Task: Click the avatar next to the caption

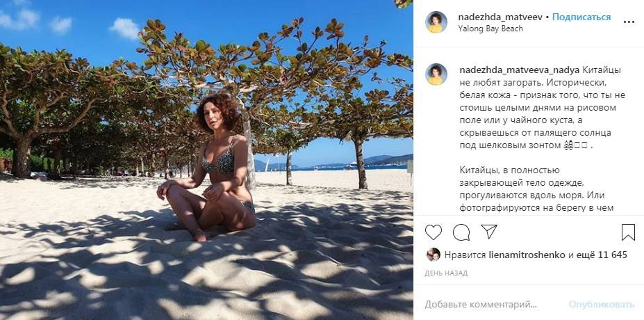Action: (x=436, y=74)
